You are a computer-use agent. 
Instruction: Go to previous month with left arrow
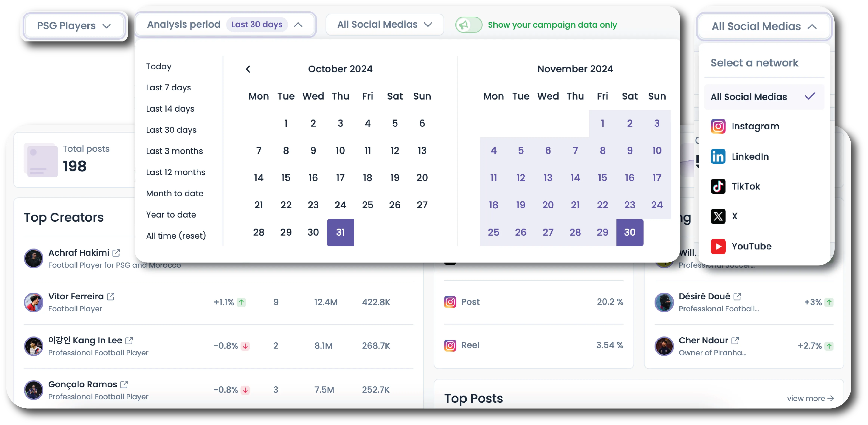(x=248, y=69)
